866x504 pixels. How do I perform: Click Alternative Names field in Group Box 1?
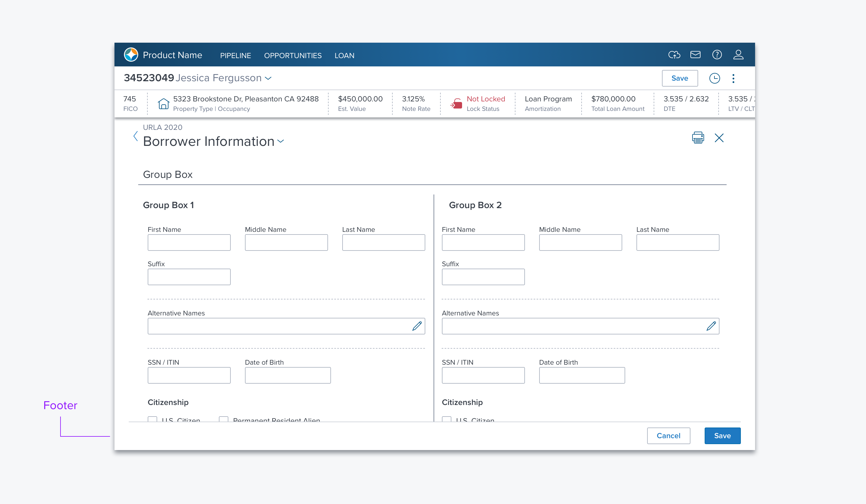[x=286, y=326]
